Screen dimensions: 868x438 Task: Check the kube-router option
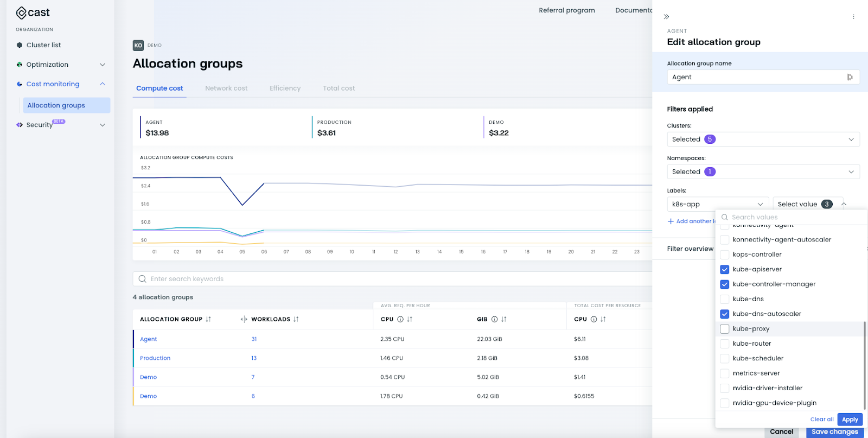coord(725,344)
